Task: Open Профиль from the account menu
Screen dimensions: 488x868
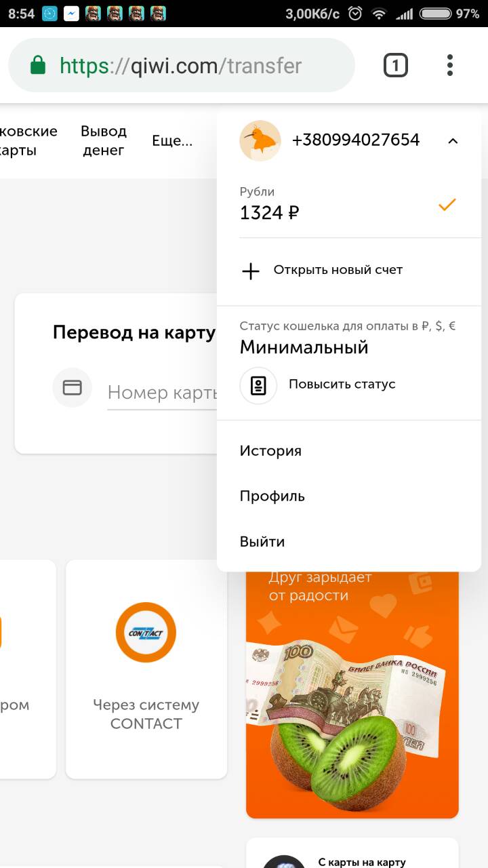Action: [x=272, y=496]
